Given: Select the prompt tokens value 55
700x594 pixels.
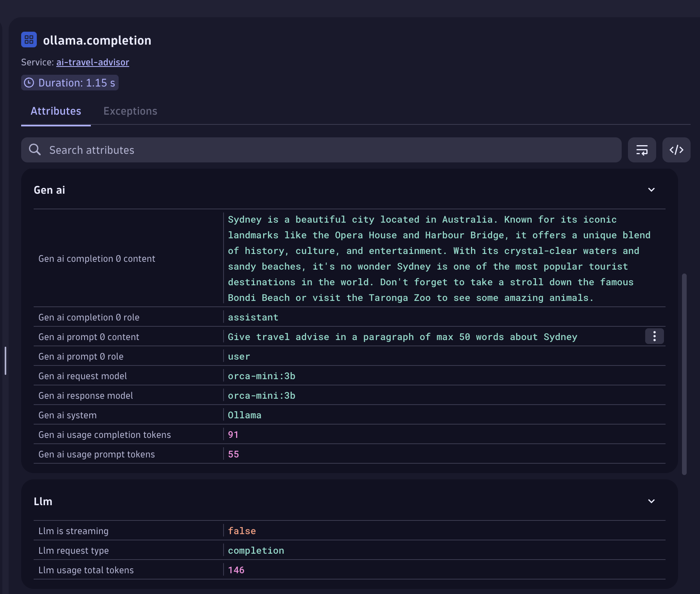Looking at the screenshot, I should (233, 454).
